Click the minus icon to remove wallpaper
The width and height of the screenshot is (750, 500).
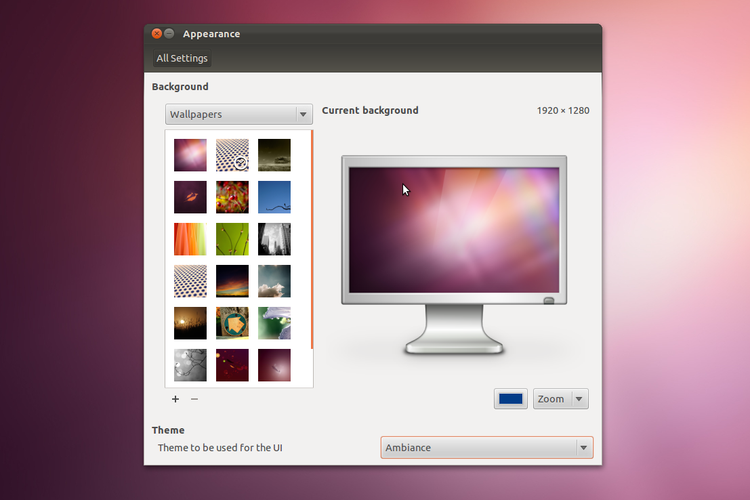pyautogui.click(x=194, y=399)
